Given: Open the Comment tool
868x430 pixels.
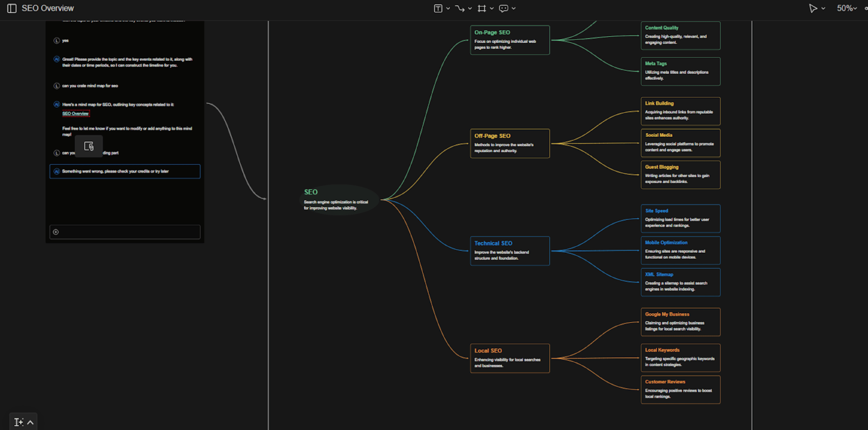Looking at the screenshot, I should click(504, 8).
